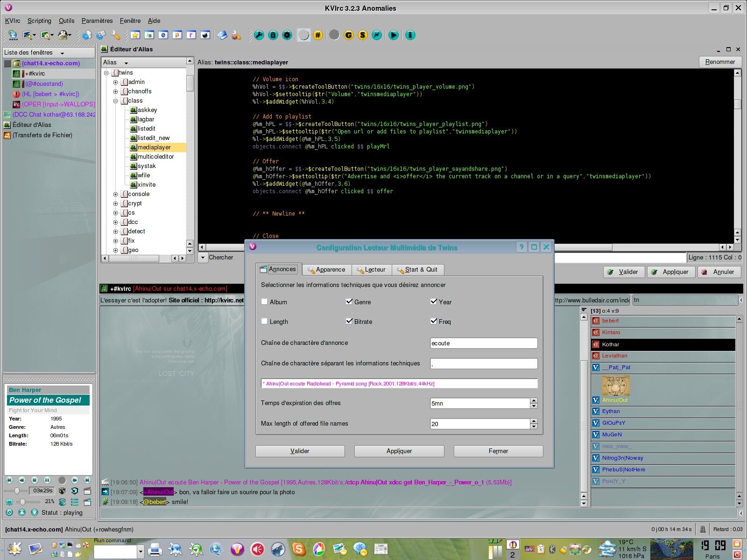This screenshot has width=747, height=560.
Task: Click the 21% volume slider handle
Action: (x=22, y=502)
